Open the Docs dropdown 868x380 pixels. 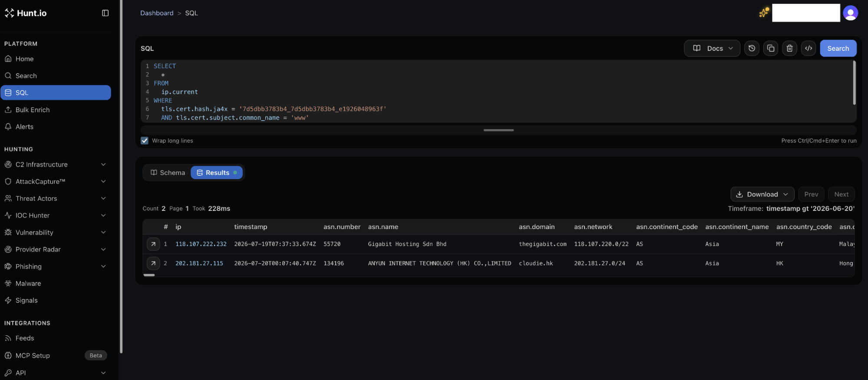pyautogui.click(x=712, y=48)
